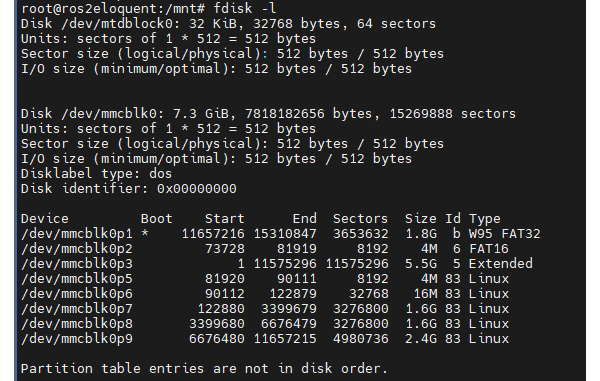Click the Device column header
This screenshot has width=600, height=381.
45,219
